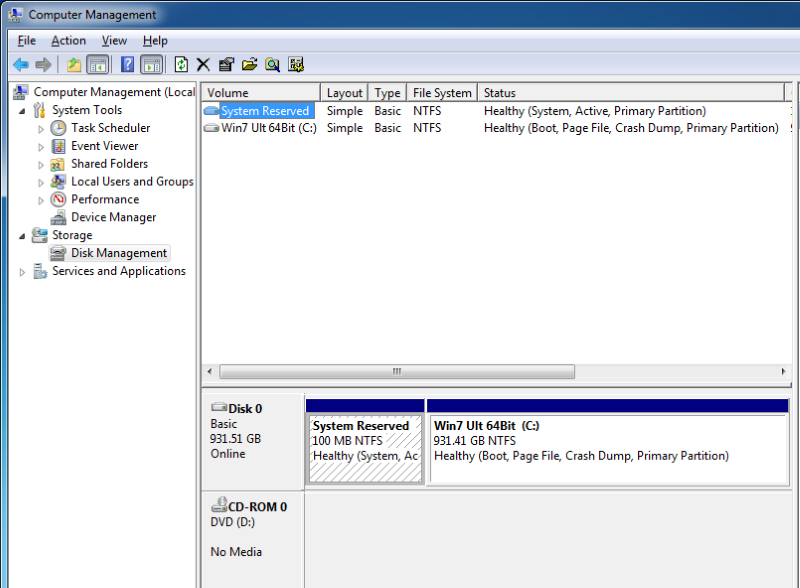Click the Event Viewer icon
Screen dimensions: 800x588
click(x=58, y=146)
